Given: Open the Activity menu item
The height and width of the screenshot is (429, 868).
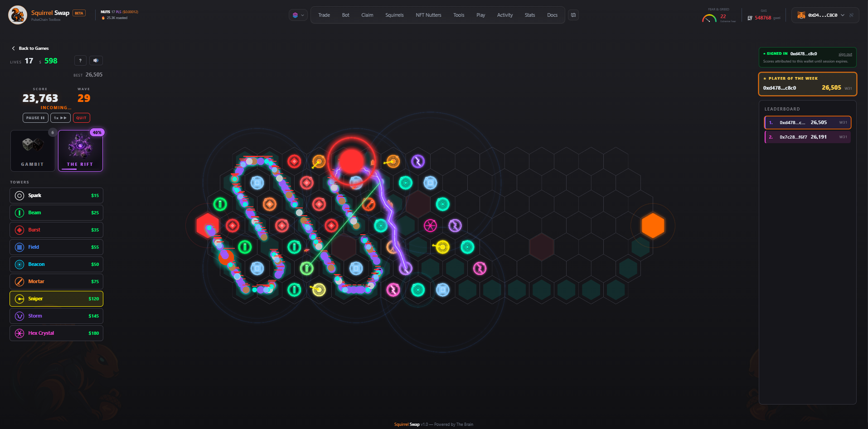Looking at the screenshot, I should pyautogui.click(x=505, y=15).
